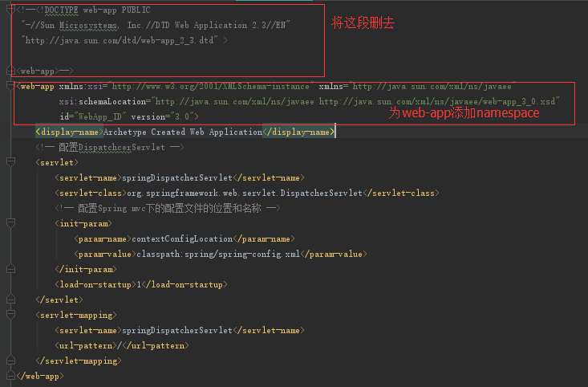
Task: Click the xsi:schemaLocation attribute name
Action: point(103,101)
